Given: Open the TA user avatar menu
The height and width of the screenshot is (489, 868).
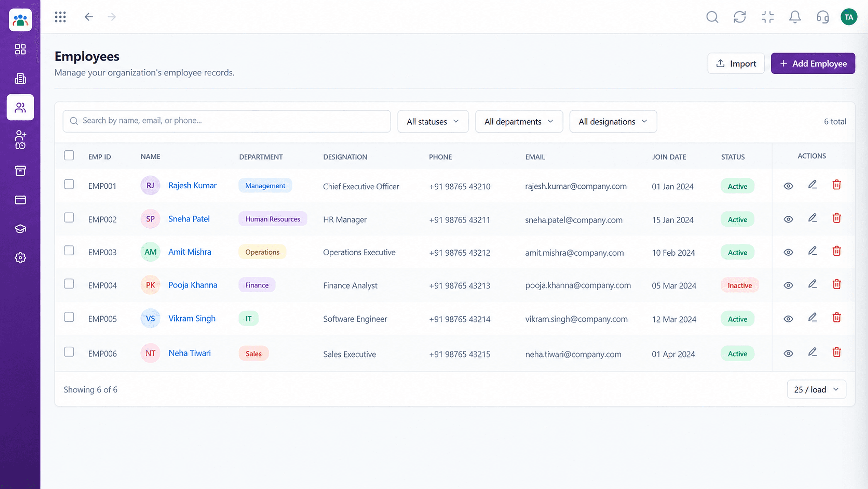Looking at the screenshot, I should click(x=849, y=17).
